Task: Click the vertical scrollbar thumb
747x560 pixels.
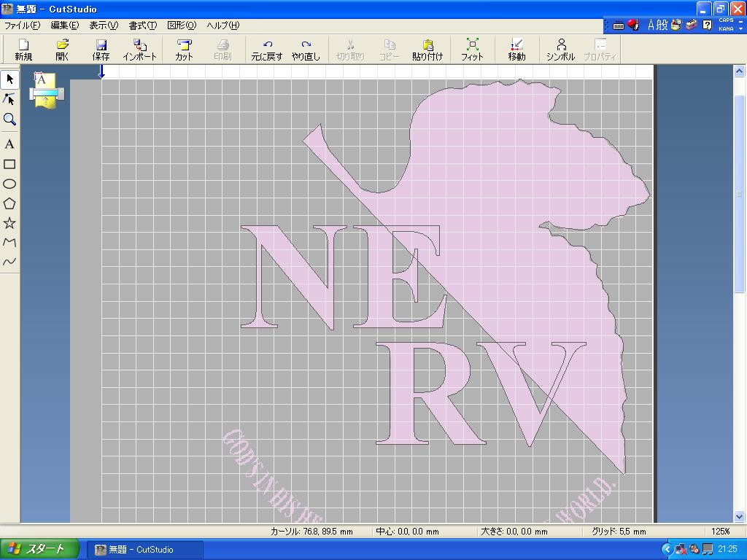Action: pyautogui.click(x=740, y=194)
